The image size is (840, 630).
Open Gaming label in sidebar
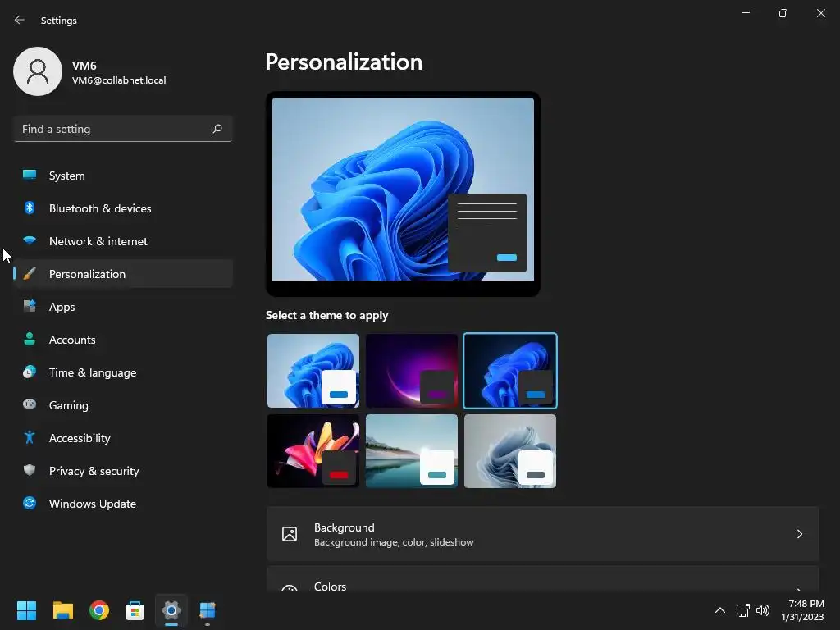(x=69, y=405)
